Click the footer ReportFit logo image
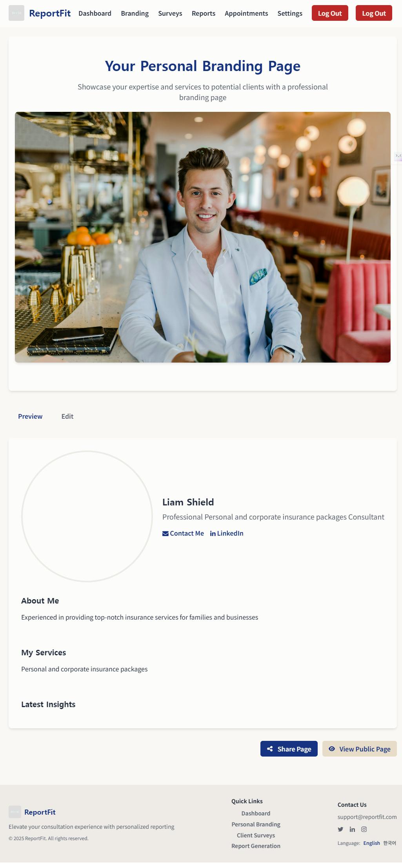The image size is (402, 868). (15, 812)
